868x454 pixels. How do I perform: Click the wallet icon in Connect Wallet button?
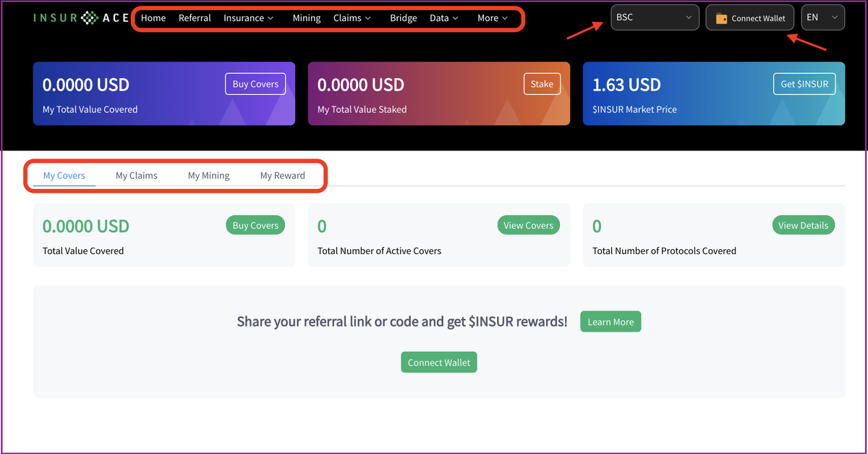[721, 18]
